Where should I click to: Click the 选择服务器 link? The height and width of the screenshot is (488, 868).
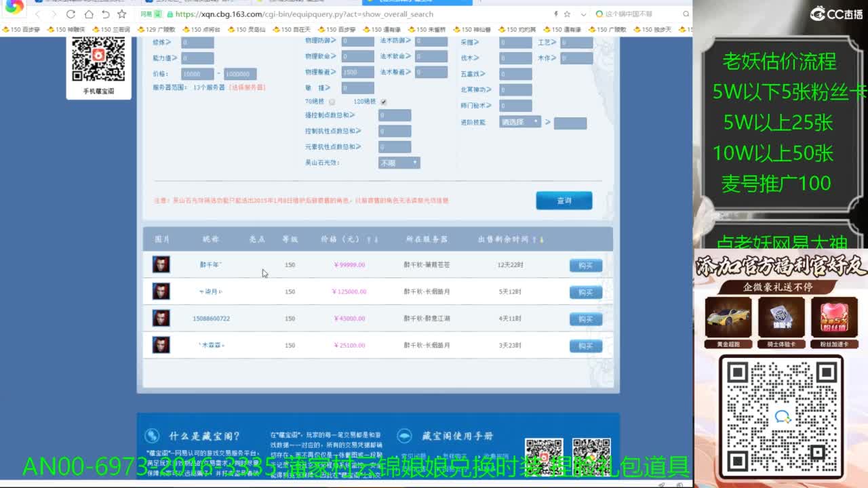point(247,87)
